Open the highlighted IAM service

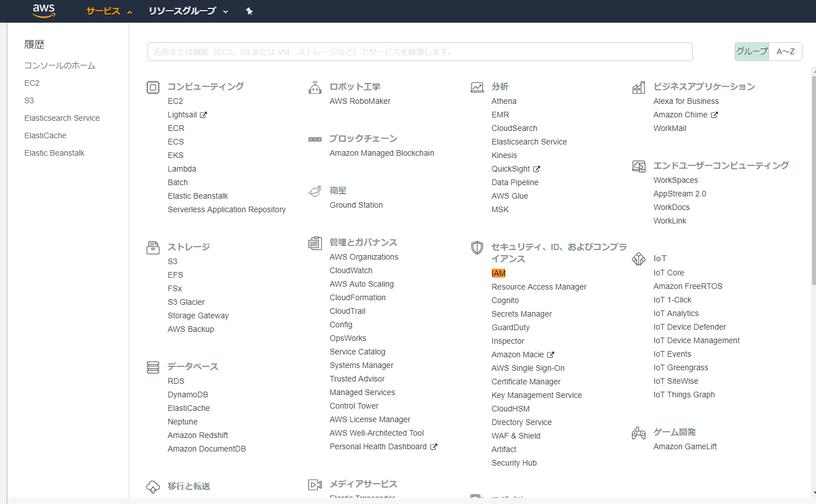pos(499,273)
